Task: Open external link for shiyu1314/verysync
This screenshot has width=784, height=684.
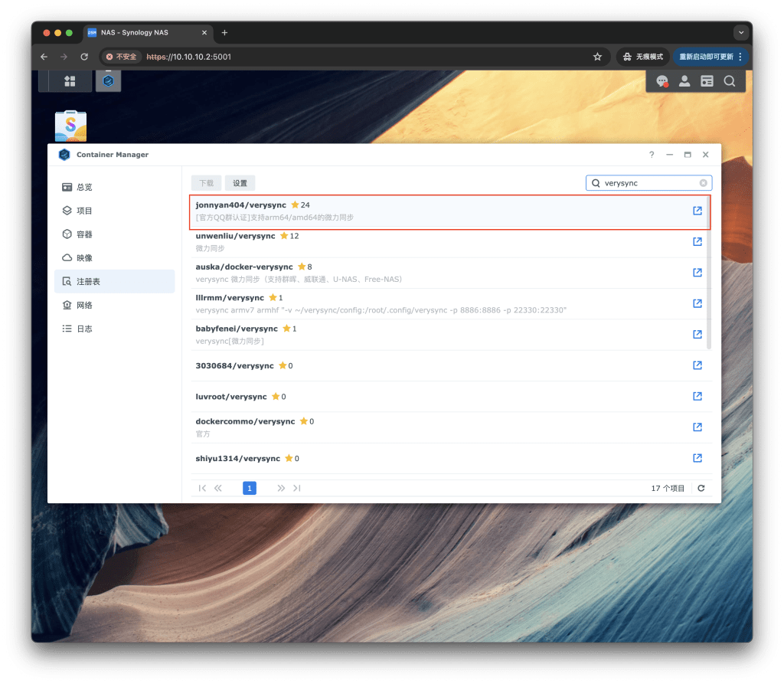Action: tap(697, 458)
